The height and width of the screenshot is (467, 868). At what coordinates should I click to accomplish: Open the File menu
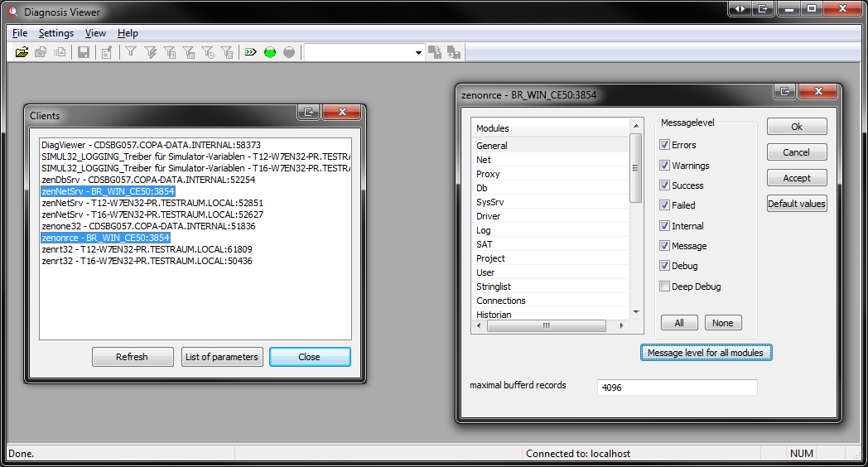pos(19,33)
